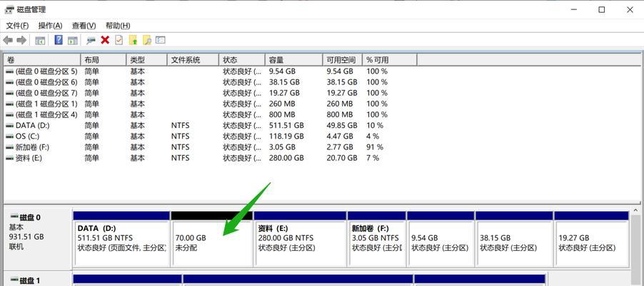Select the 38.15 GB partition block
Image resolution: width=644 pixels, height=286 pixels.
point(514,240)
